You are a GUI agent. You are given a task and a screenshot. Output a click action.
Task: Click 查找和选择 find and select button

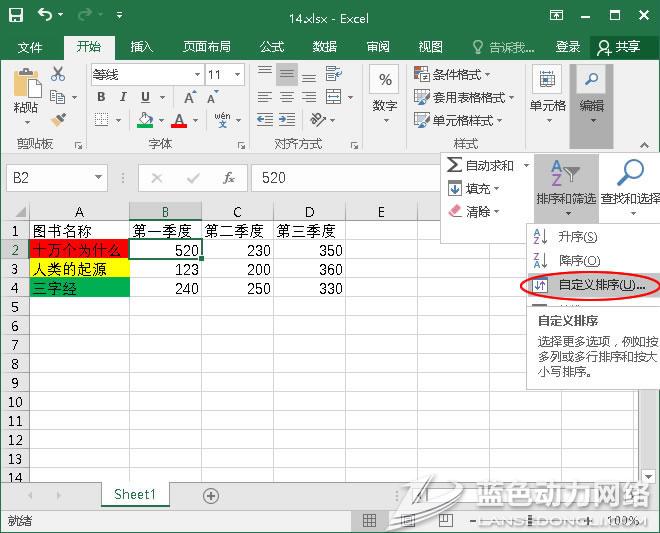click(x=630, y=188)
